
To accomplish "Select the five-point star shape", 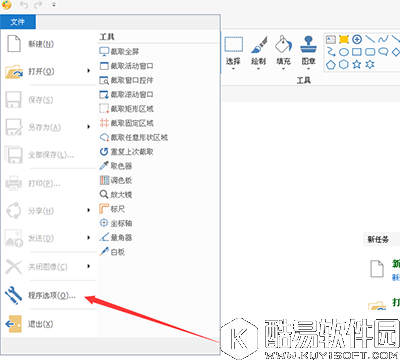I will click(357, 64).
